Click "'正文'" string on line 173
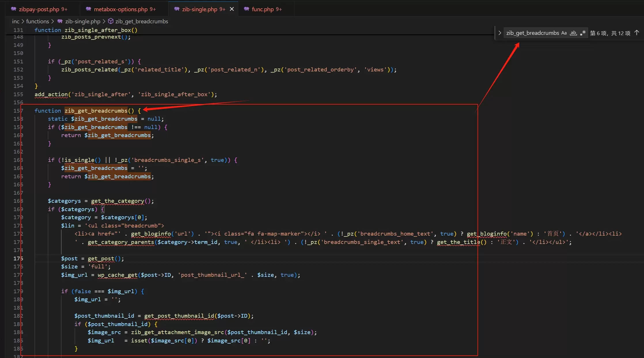644x358 pixels. [506, 242]
